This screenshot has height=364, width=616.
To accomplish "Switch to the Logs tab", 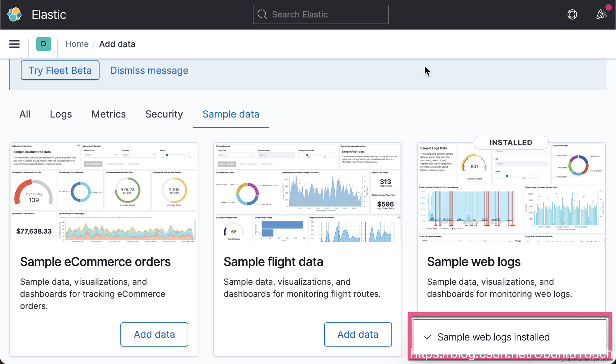I will (61, 114).
